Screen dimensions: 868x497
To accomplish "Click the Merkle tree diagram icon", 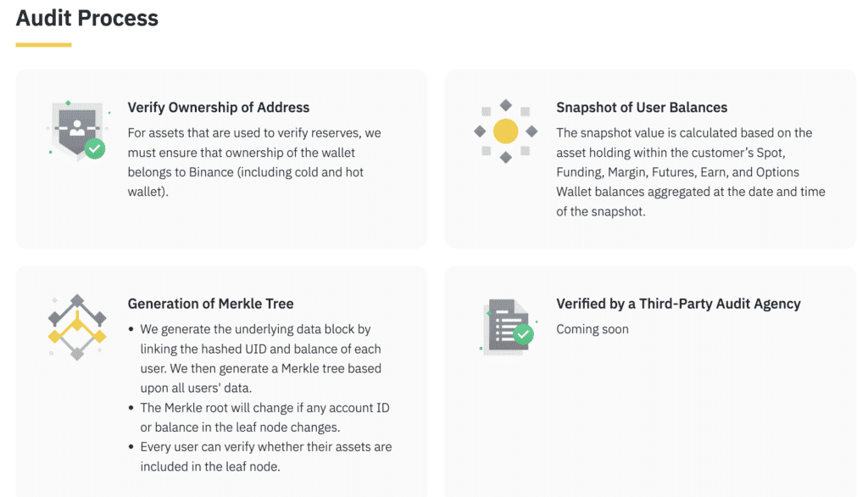I will click(76, 327).
